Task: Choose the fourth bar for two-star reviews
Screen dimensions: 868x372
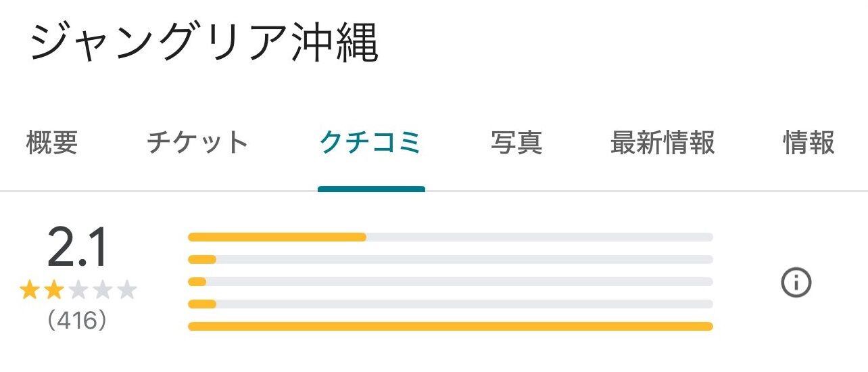Action: 450,304
